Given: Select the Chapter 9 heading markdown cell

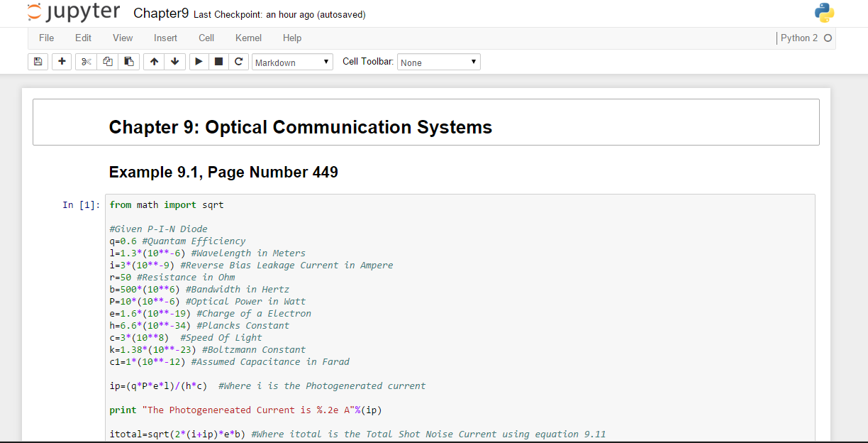Looking at the screenshot, I should coord(425,122).
